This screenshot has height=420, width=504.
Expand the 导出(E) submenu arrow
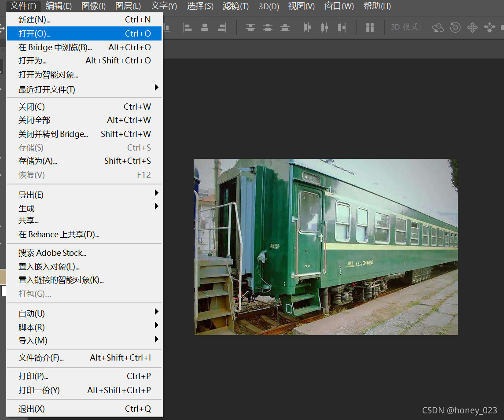click(157, 193)
